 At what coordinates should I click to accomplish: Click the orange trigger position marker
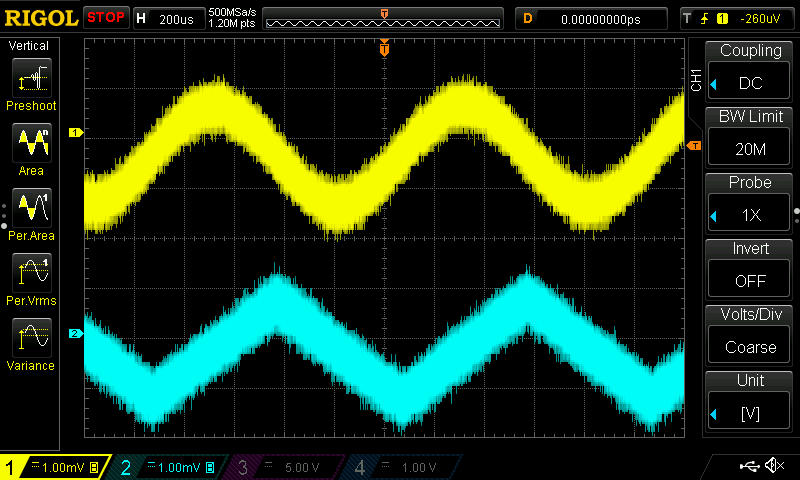[384, 49]
